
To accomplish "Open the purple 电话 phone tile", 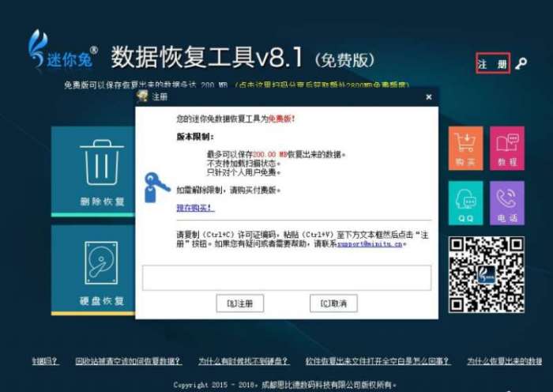I will click(507, 203).
